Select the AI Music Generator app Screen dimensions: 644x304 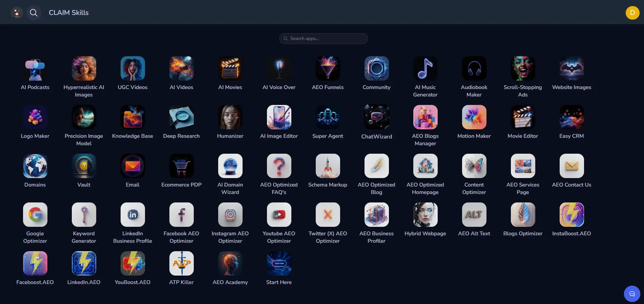click(x=425, y=68)
